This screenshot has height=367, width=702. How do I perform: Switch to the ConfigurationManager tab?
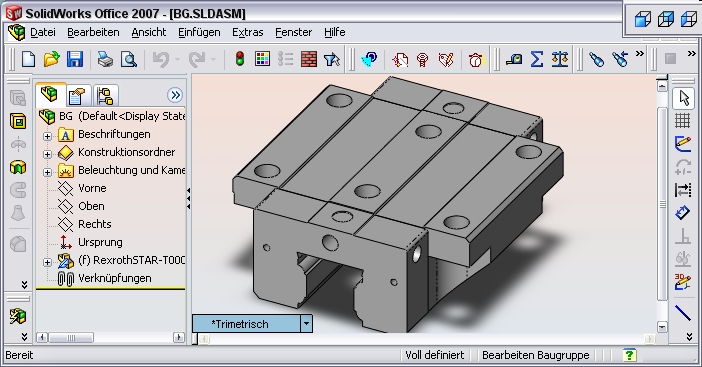click(105, 95)
